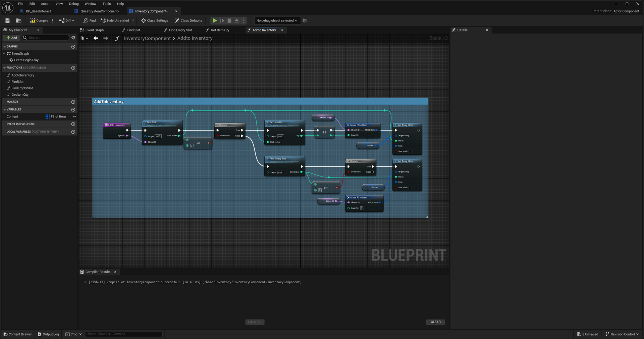Click the find debug object icon
This screenshot has width=644, height=339.
pos(305,20)
